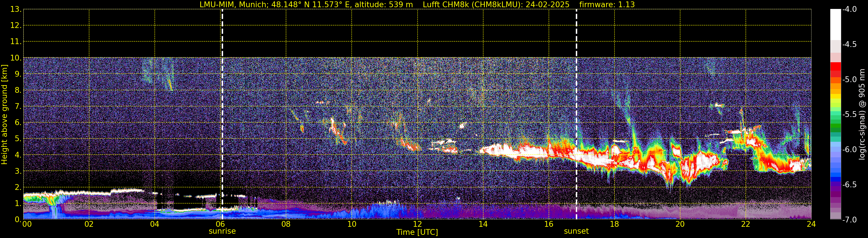Click the '-5.5' colorbar tick label
This screenshot has height=238, width=868.
point(850,115)
